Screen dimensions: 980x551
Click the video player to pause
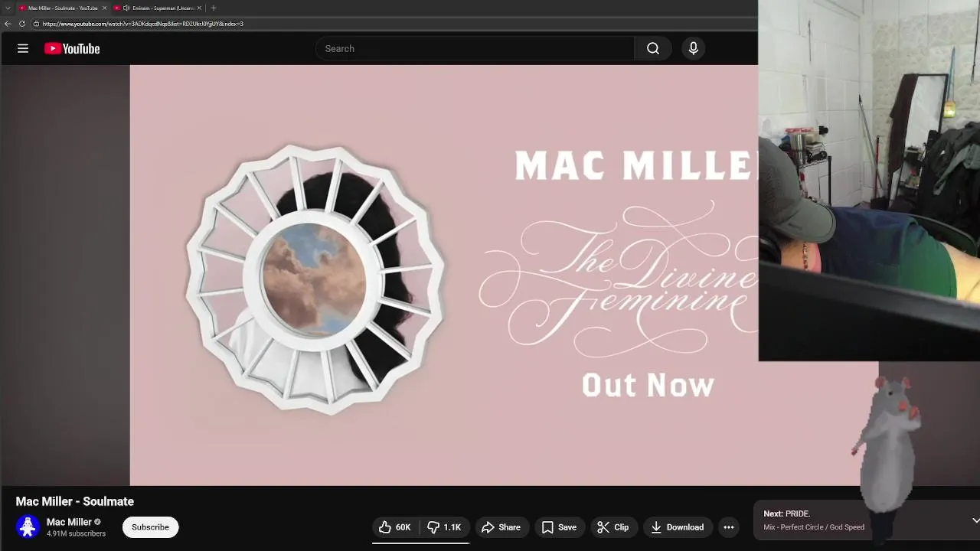(x=444, y=275)
